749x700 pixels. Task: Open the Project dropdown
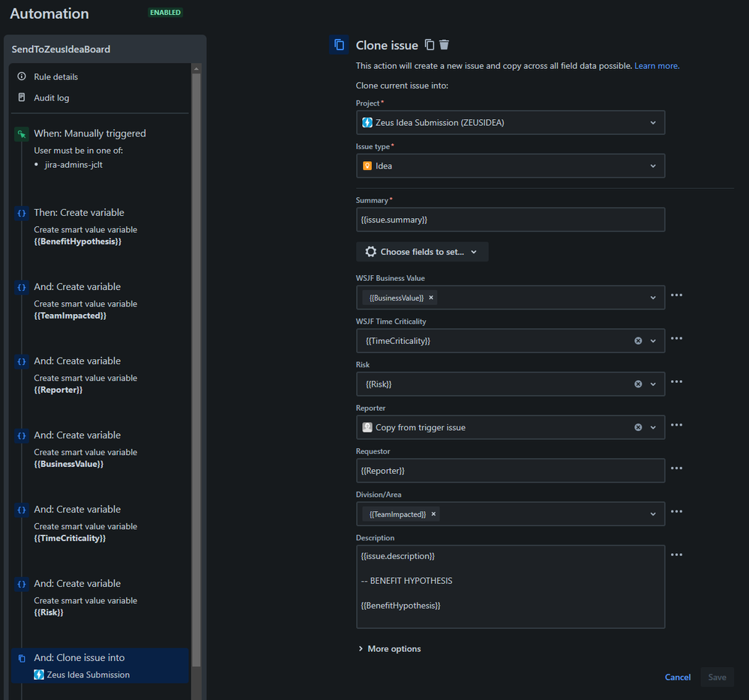(510, 123)
